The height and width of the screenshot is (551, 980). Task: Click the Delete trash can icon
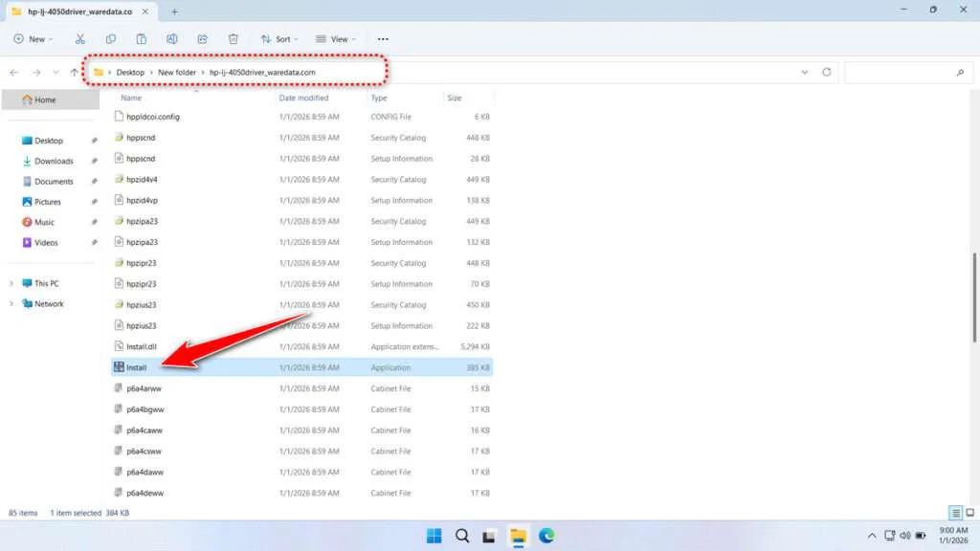pos(234,39)
